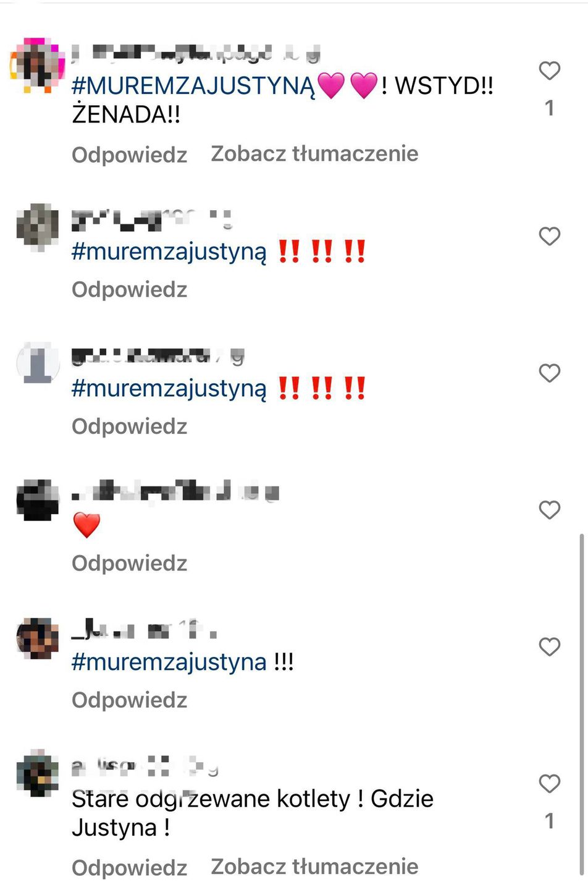Like third comment with red exclamation marks
The width and height of the screenshot is (588, 890).
click(x=549, y=373)
